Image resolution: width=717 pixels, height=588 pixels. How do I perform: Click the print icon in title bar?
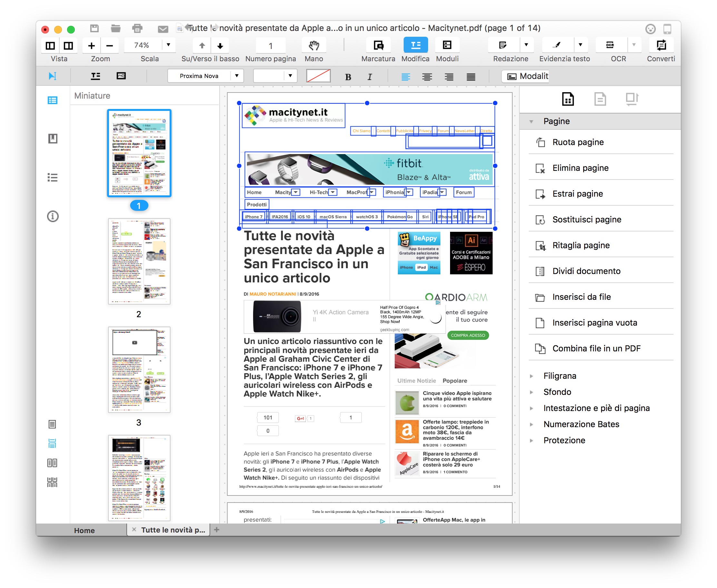137,29
